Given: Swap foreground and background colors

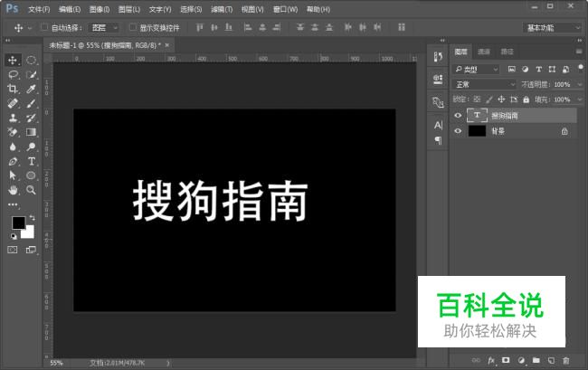Looking at the screenshot, I should tap(32, 217).
